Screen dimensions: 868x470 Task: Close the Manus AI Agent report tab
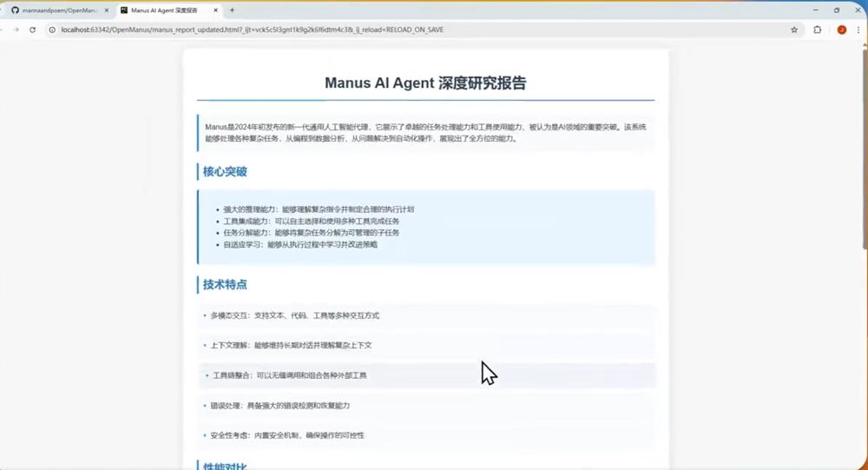[x=216, y=10]
